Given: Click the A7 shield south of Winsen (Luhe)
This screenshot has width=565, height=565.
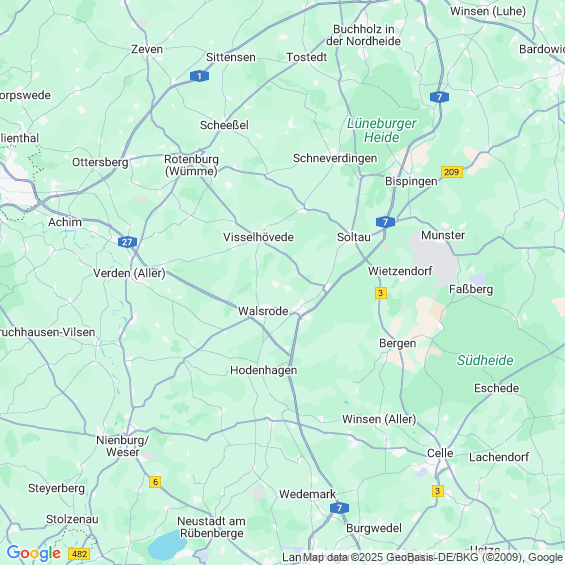Looking at the screenshot, I should (439, 97).
